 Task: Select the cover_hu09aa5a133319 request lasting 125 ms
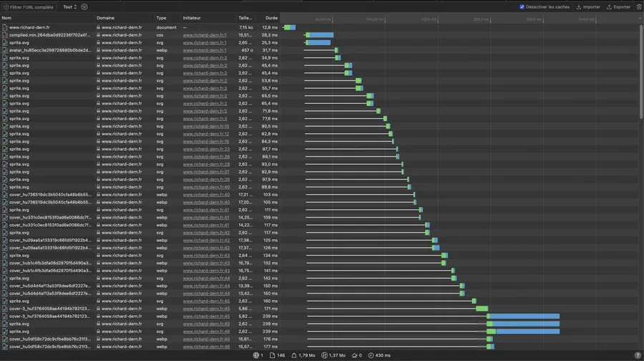click(50, 241)
